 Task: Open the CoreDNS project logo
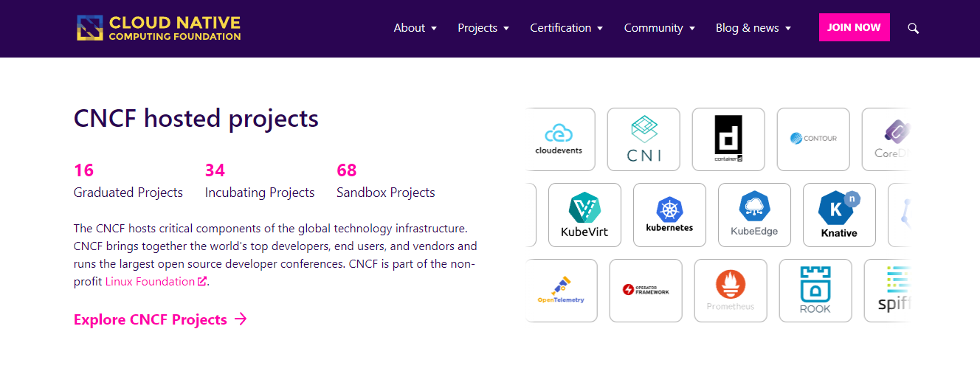point(886,139)
